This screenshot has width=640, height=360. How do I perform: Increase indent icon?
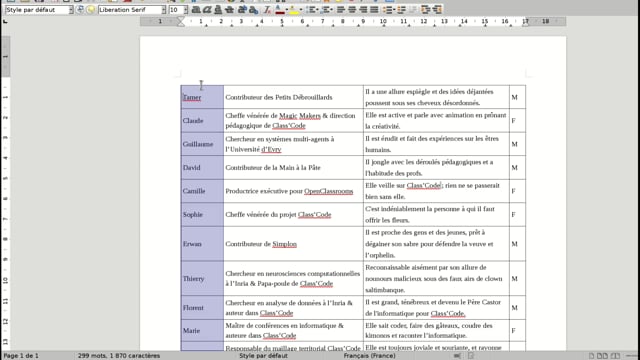[x=426, y=9]
